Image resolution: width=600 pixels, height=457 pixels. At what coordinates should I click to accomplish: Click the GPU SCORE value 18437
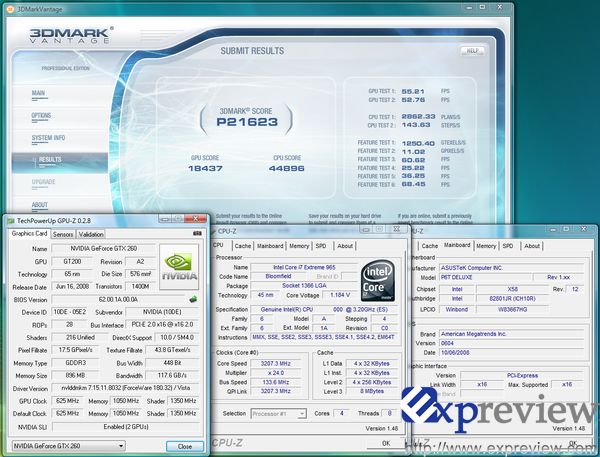(205, 168)
